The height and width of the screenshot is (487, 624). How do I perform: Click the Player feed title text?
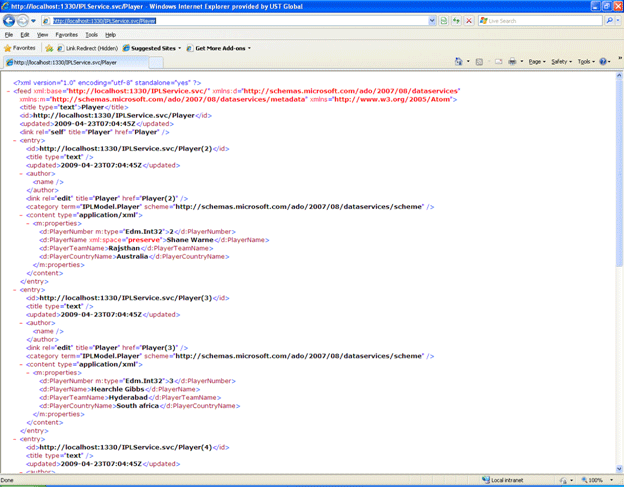(x=92, y=107)
